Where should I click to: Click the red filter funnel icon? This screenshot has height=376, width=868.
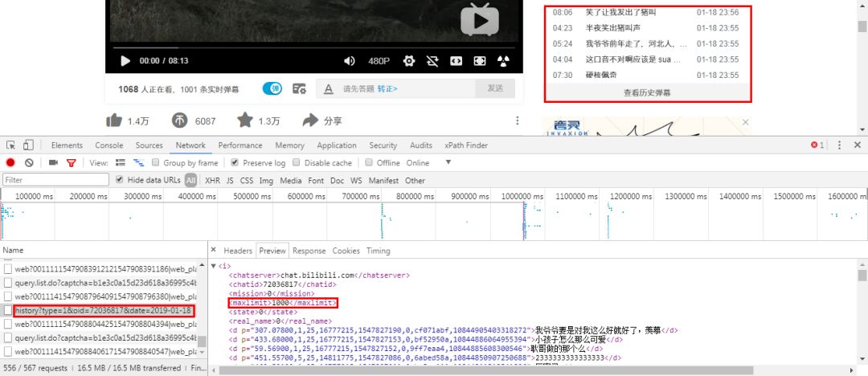click(x=71, y=163)
